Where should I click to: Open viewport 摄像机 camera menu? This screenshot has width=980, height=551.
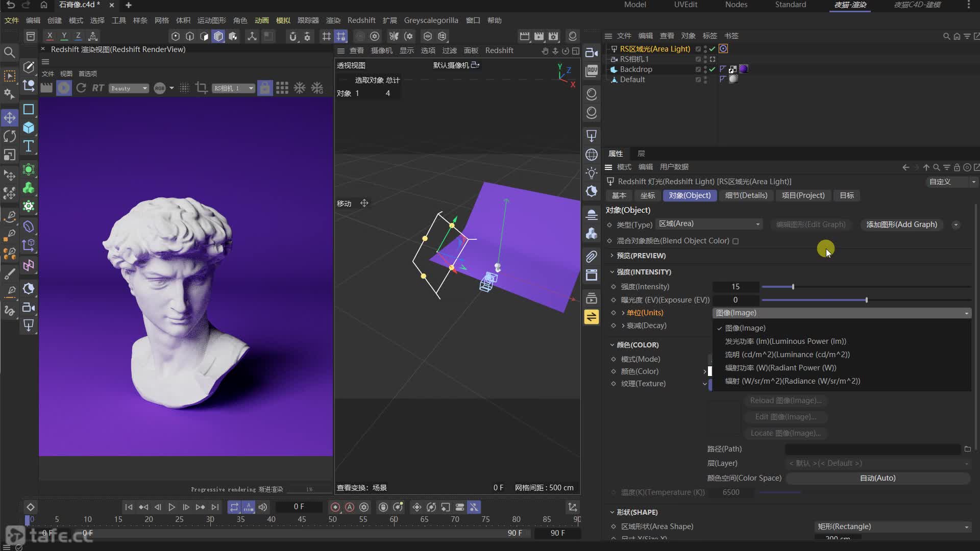click(x=382, y=51)
